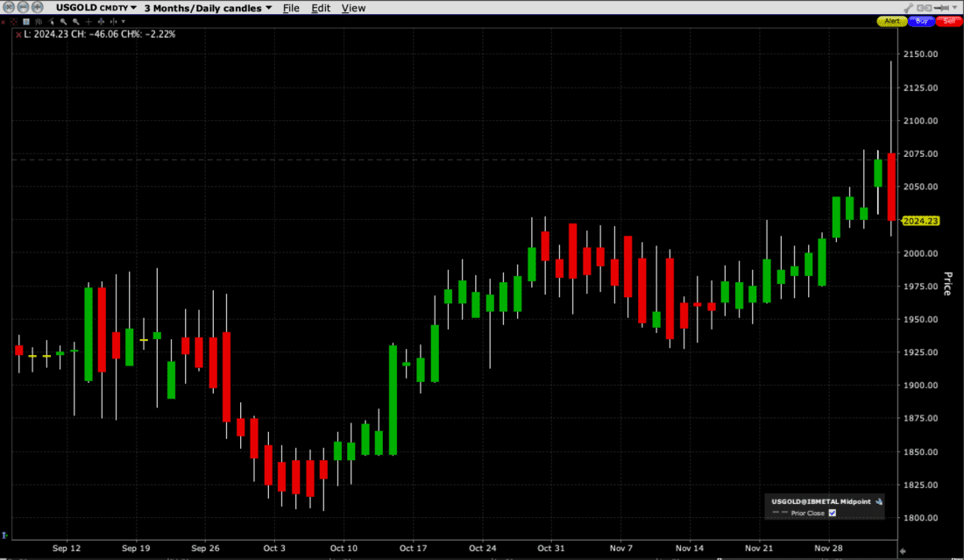Click the last red candle with long upper wick
The image size is (964, 560).
click(891, 187)
